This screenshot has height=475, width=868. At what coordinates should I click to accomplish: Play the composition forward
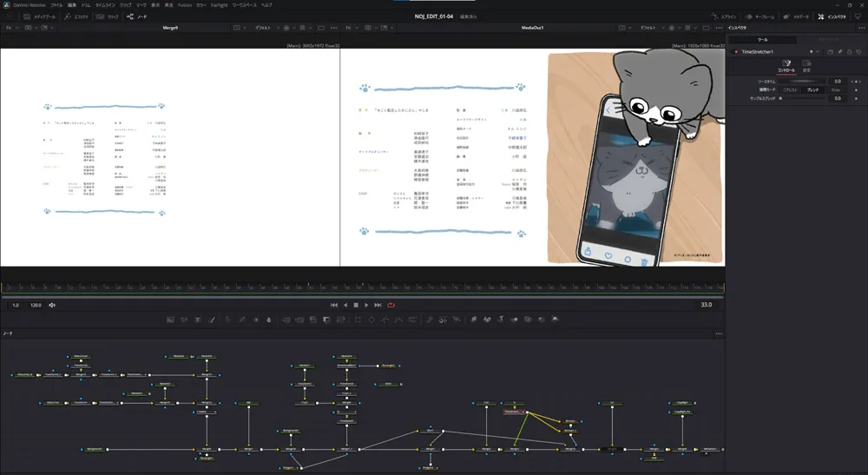click(x=366, y=305)
